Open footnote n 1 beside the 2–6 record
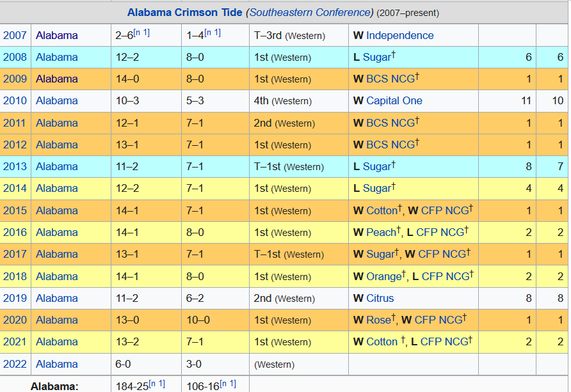This screenshot has height=392, width=571. (141, 33)
